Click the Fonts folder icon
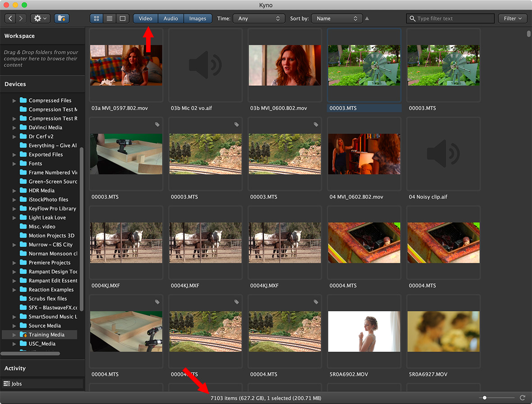This screenshot has width=532, height=404. click(23, 163)
